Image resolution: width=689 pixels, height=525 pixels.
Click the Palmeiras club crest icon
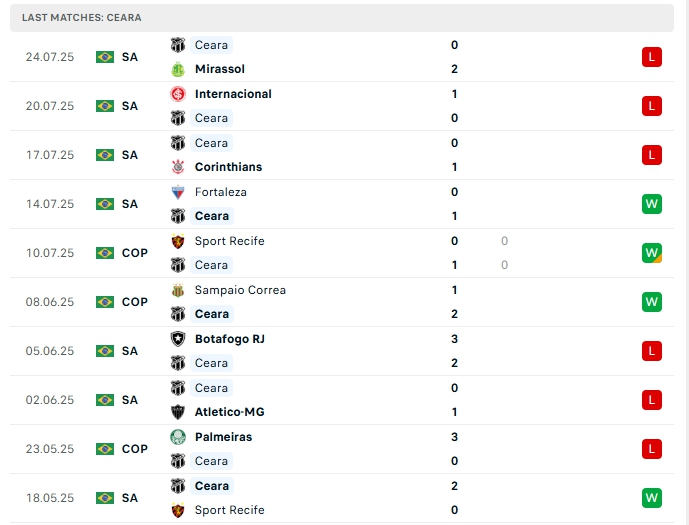coord(178,437)
